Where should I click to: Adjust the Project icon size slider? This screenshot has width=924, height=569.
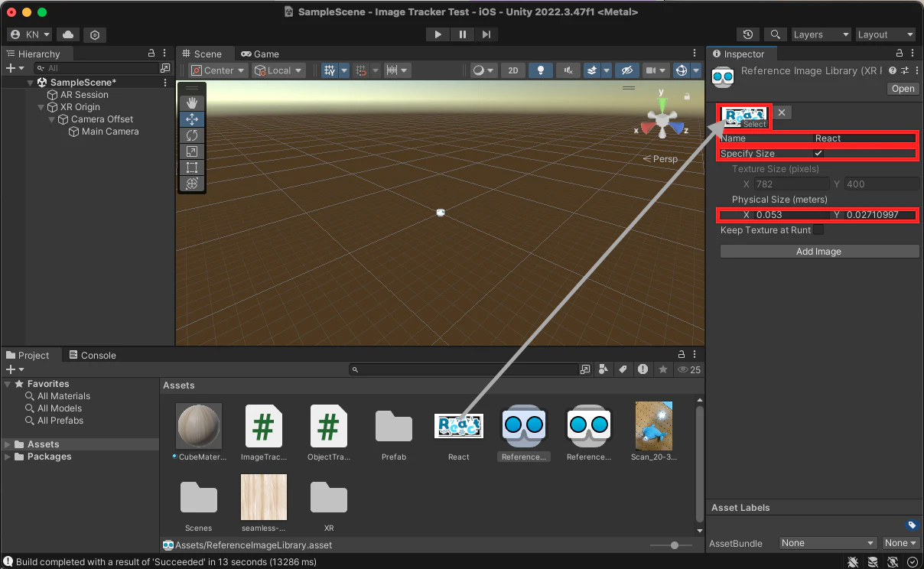pyautogui.click(x=674, y=545)
